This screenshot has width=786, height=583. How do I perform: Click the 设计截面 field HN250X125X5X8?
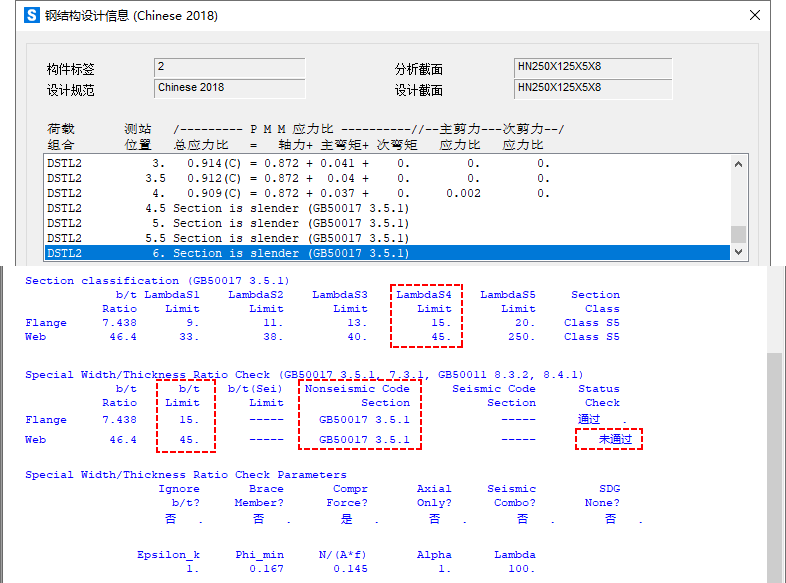(592, 89)
